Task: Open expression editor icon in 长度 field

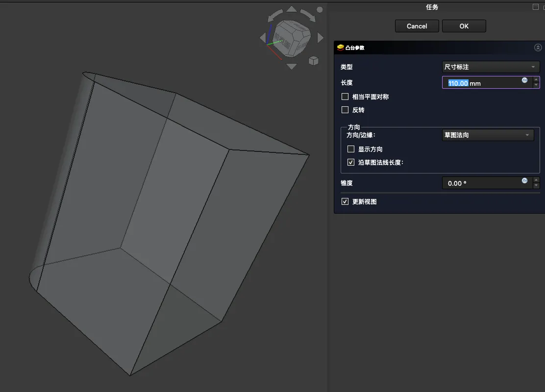Action: pos(524,80)
